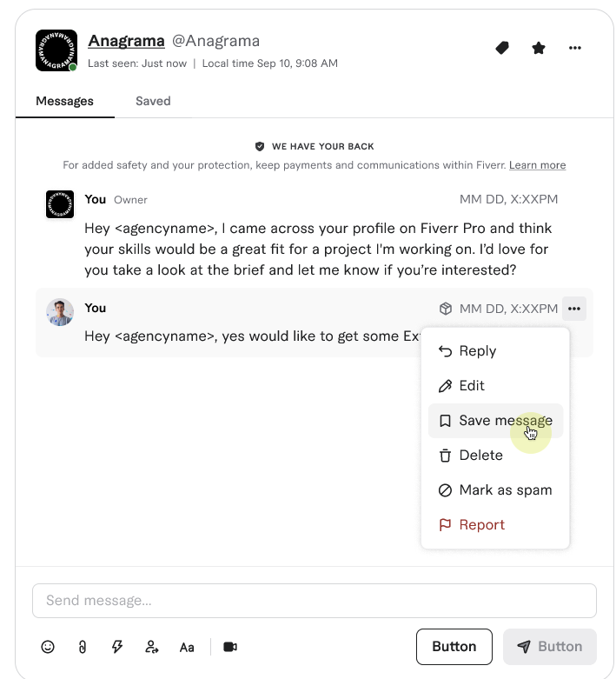
Task: Attach a file using paperclip icon
Action: pyautogui.click(x=83, y=647)
